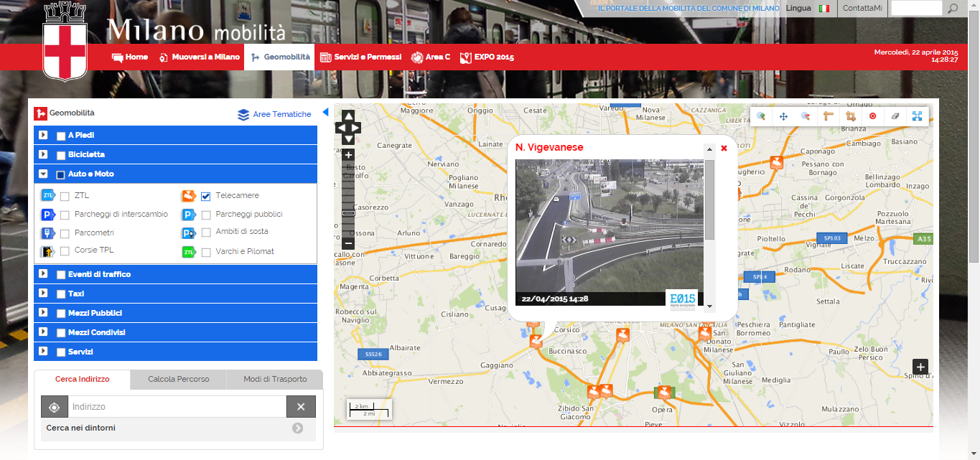Click the eraser tool in map toolbar

[x=895, y=116]
